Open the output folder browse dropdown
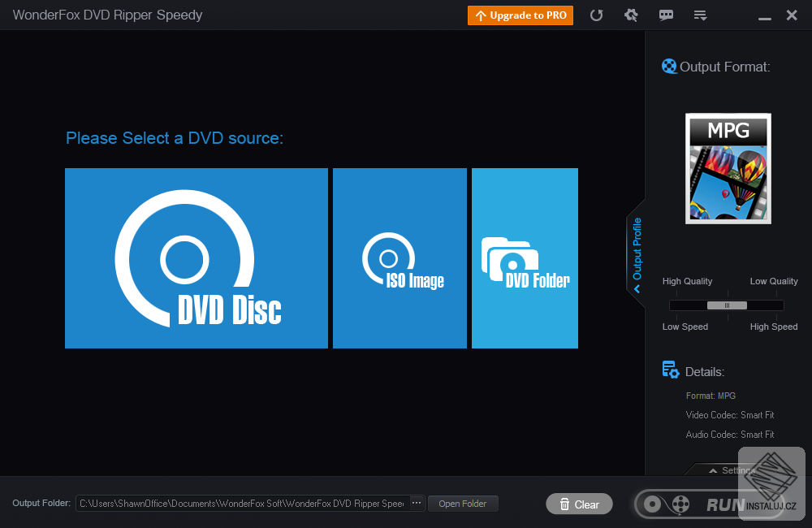812x528 pixels. point(416,503)
